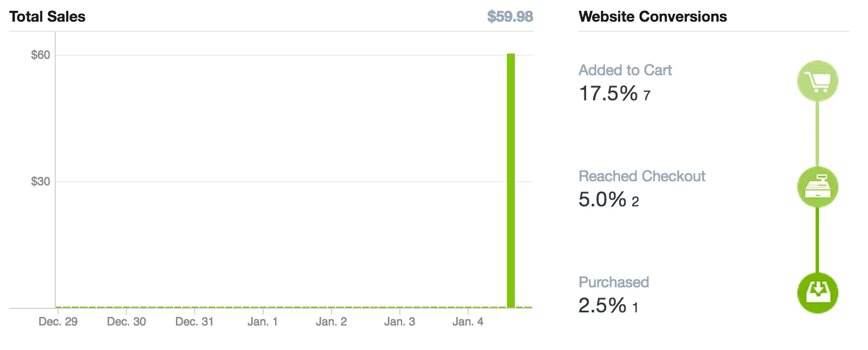The height and width of the screenshot is (350, 868).
Task: Click the Dec. 29 date on the axis
Action: coord(58,322)
